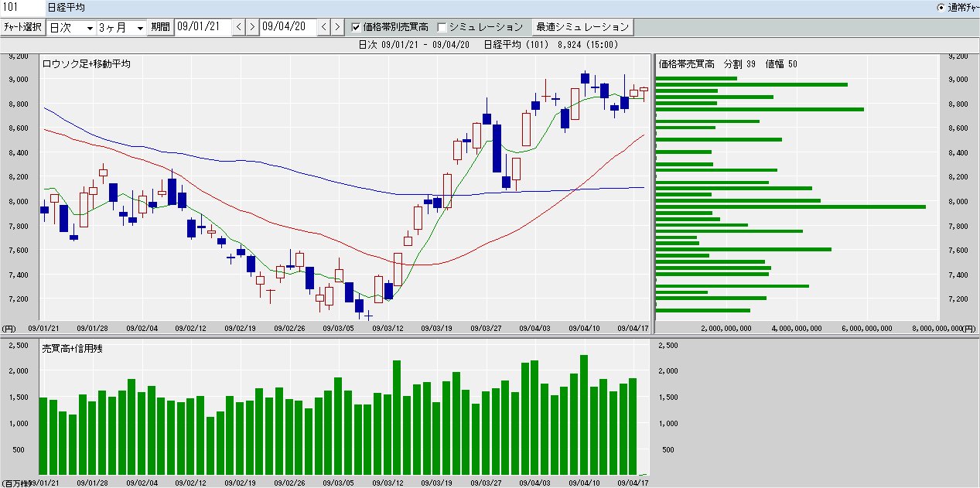Click the end date field 09/04/20
The image size is (980, 488).
point(288,27)
